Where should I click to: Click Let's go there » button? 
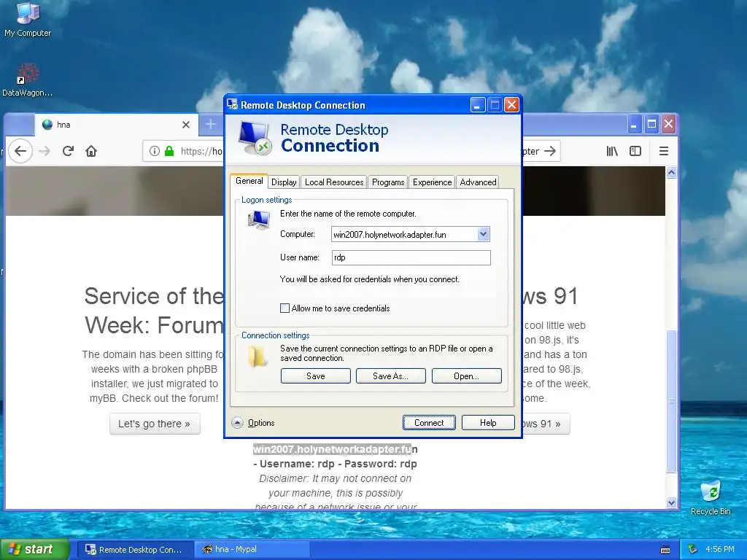[x=155, y=424]
